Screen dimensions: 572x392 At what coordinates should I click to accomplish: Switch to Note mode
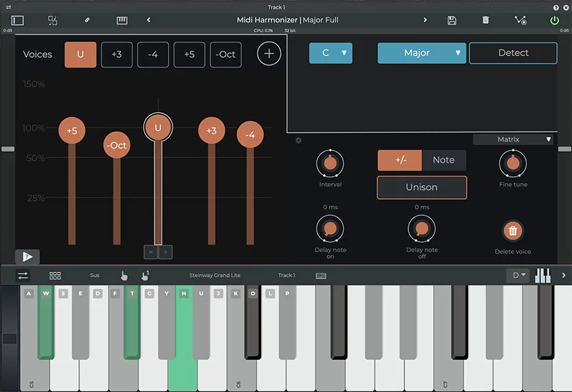tap(444, 160)
